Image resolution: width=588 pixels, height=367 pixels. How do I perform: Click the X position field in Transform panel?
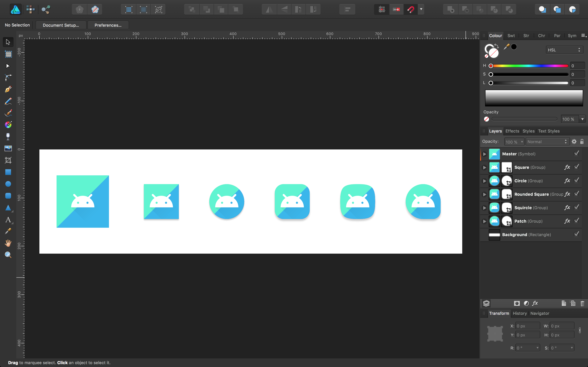[527, 325]
